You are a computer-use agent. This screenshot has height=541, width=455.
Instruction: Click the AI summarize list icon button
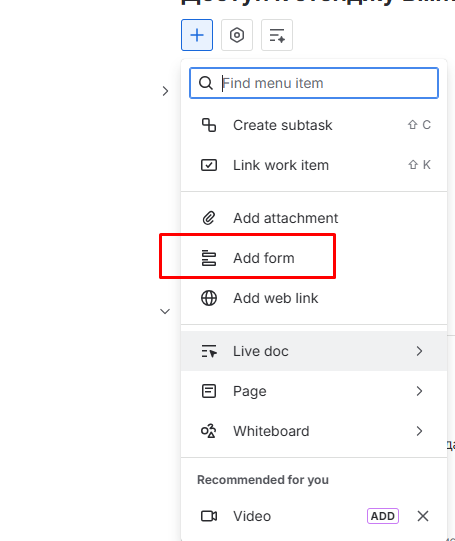pyautogui.click(x=277, y=35)
